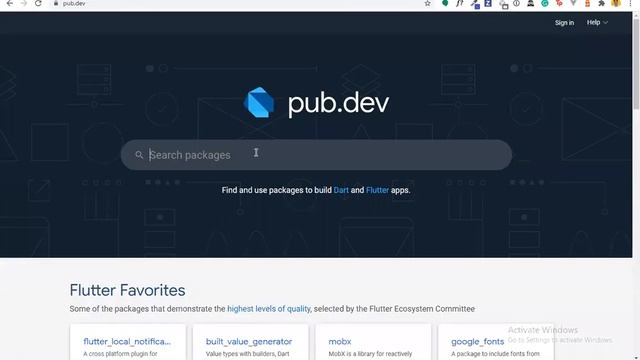Click the search magnifier icon
This screenshot has height=360, width=640.
pos(139,155)
